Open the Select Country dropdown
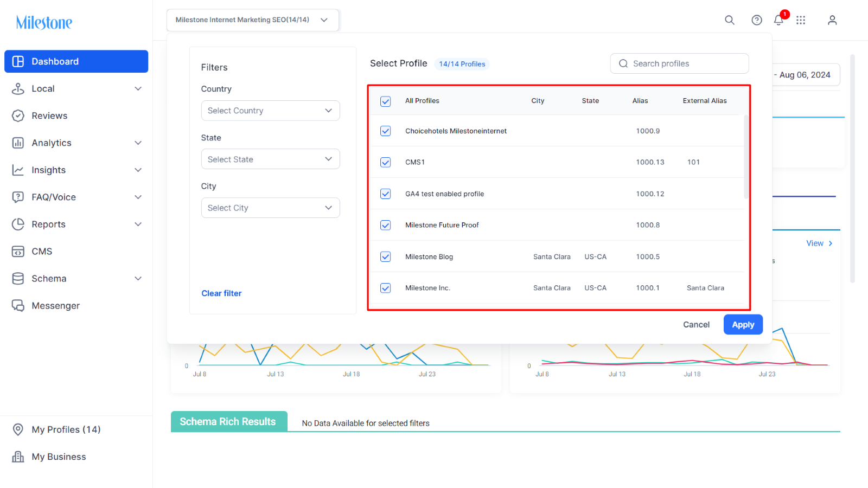This screenshot has width=868, height=488. tap(270, 111)
